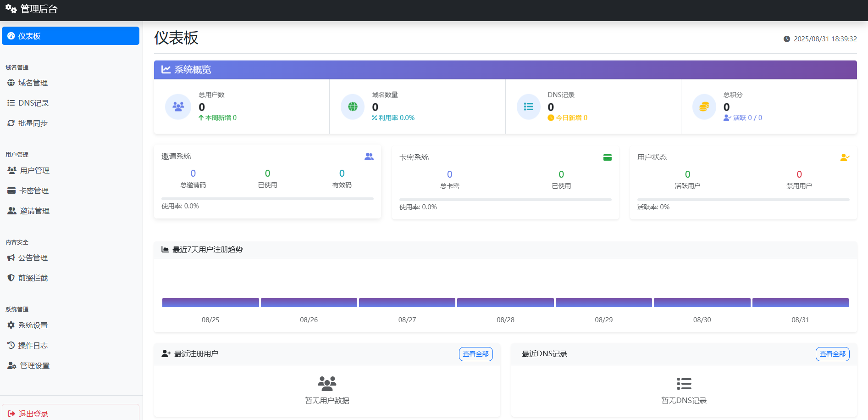Click the coins icon for 总积分

(x=704, y=106)
